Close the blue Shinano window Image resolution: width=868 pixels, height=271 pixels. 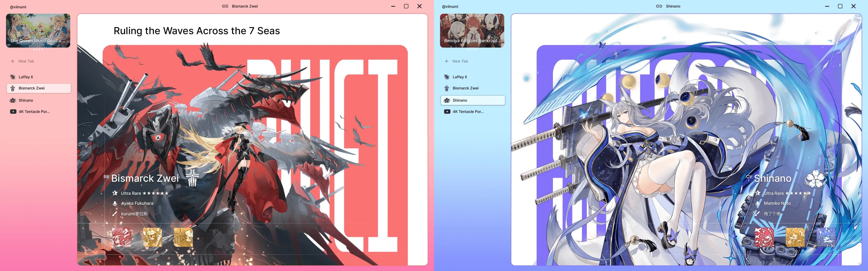click(854, 6)
